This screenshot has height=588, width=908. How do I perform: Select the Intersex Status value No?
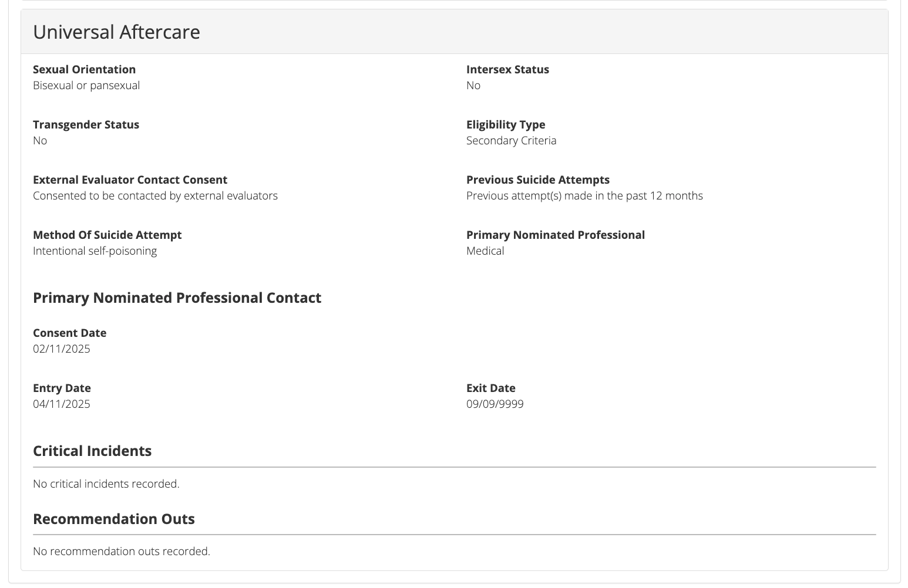point(473,85)
